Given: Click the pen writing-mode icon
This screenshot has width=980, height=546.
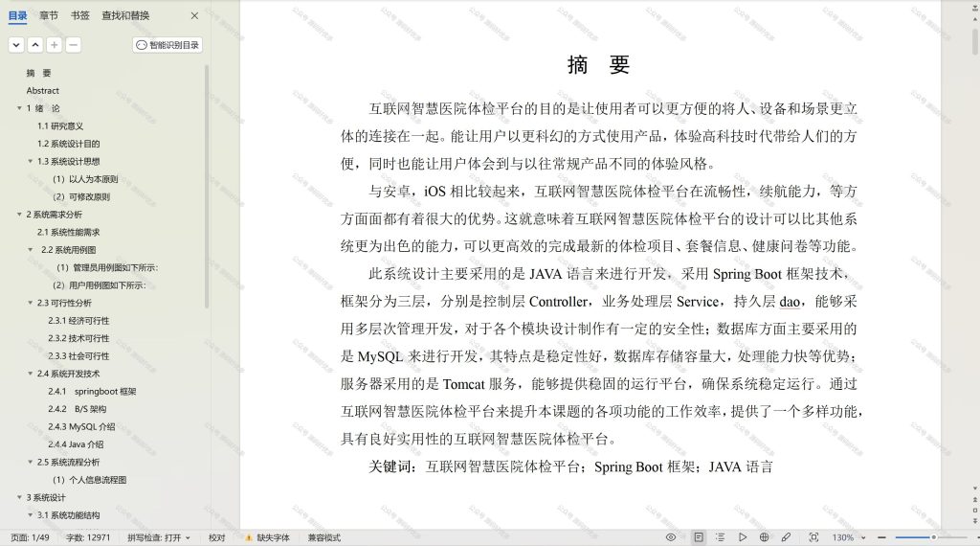Looking at the screenshot, I should tap(787, 537).
